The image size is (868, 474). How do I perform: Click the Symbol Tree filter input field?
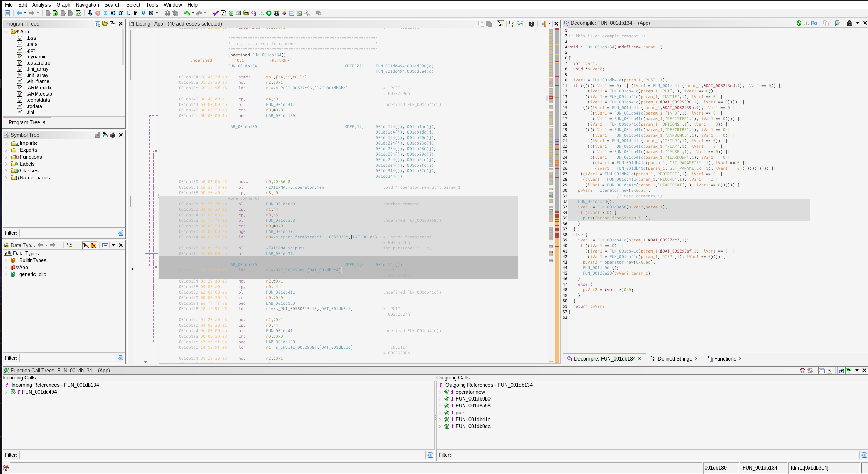pos(68,233)
